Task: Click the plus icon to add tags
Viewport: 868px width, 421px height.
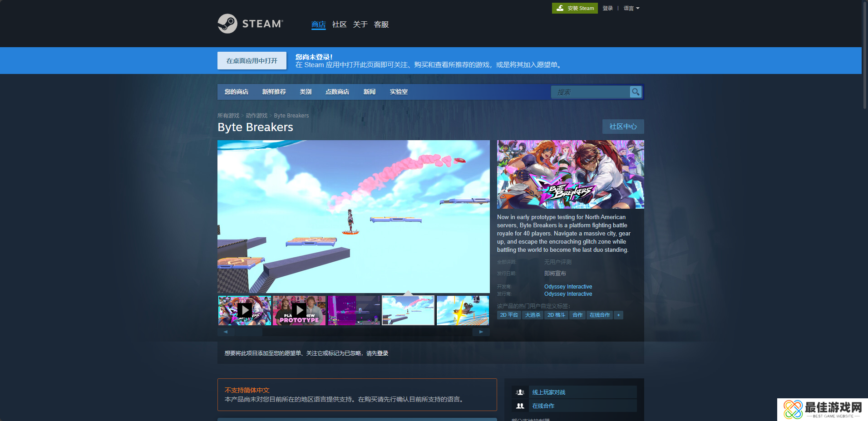Action: (x=618, y=315)
